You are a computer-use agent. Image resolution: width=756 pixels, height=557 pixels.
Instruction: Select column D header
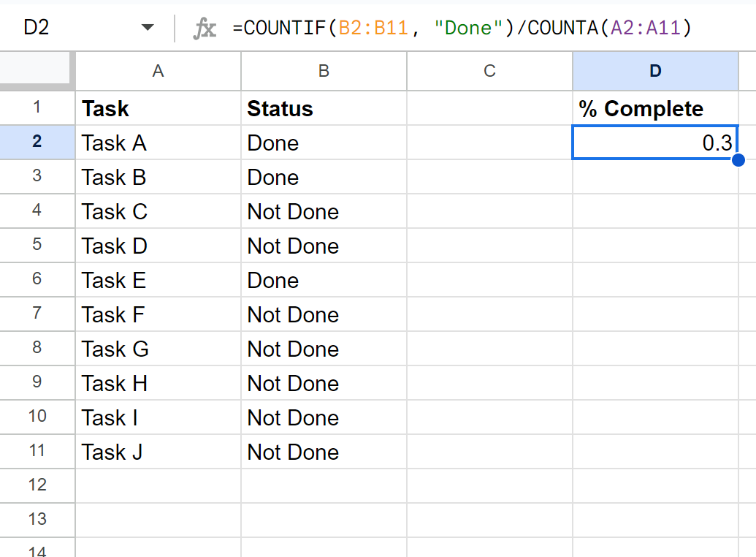[655, 71]
